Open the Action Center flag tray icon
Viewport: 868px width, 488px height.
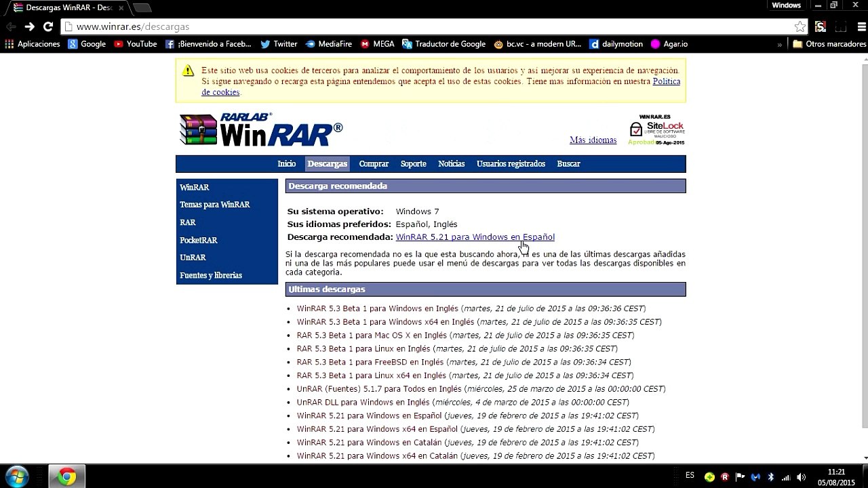tap(740, 476)
